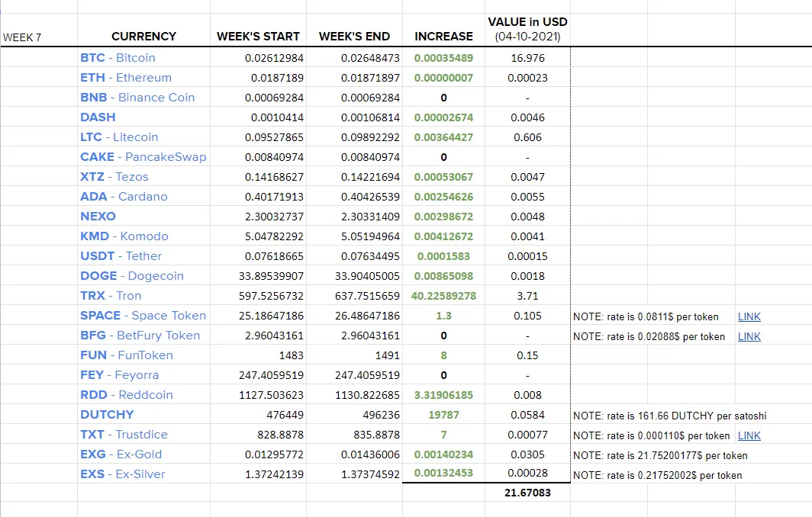Open the LINK in BetFury Token row

pos(749,336)
